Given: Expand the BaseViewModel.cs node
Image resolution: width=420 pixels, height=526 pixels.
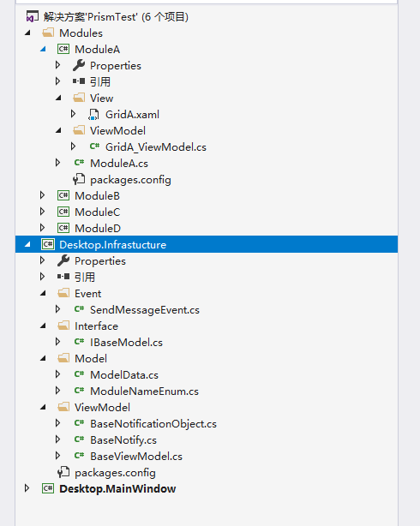Looking at the screenshot, I should [57, 456].
